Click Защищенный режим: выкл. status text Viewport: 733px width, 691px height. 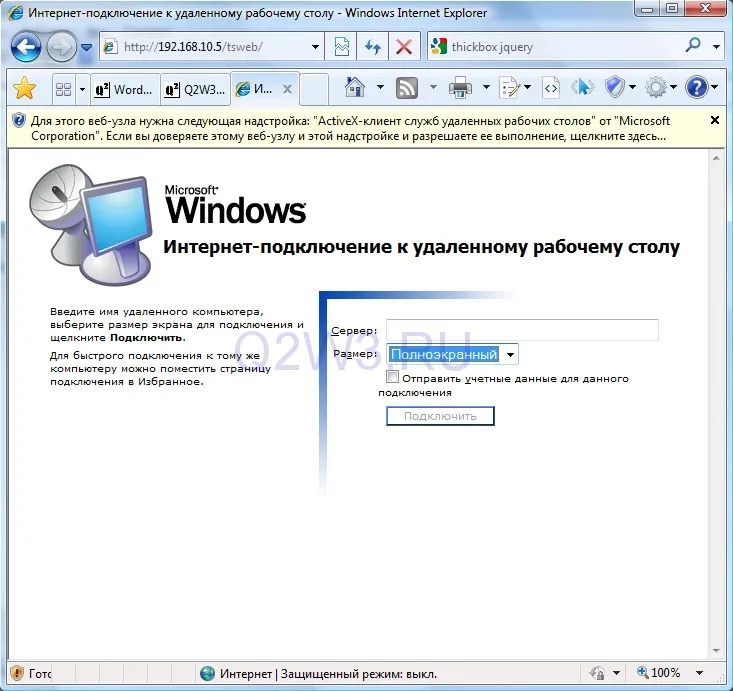[359, 674]
